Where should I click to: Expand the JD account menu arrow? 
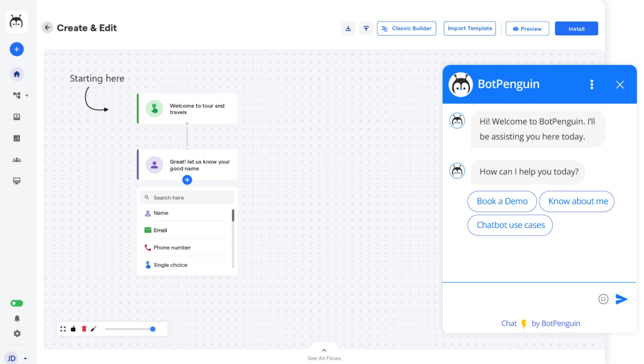tap(25, 358)
